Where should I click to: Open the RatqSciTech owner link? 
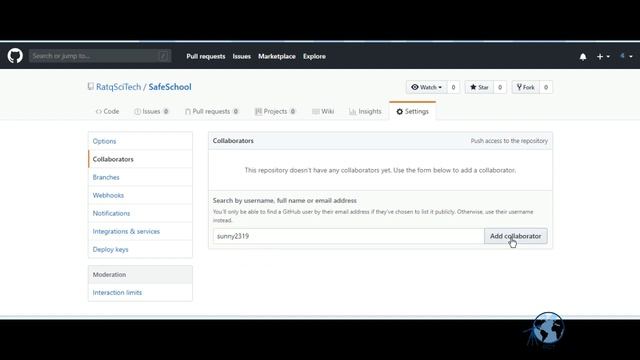pos(118,87)
